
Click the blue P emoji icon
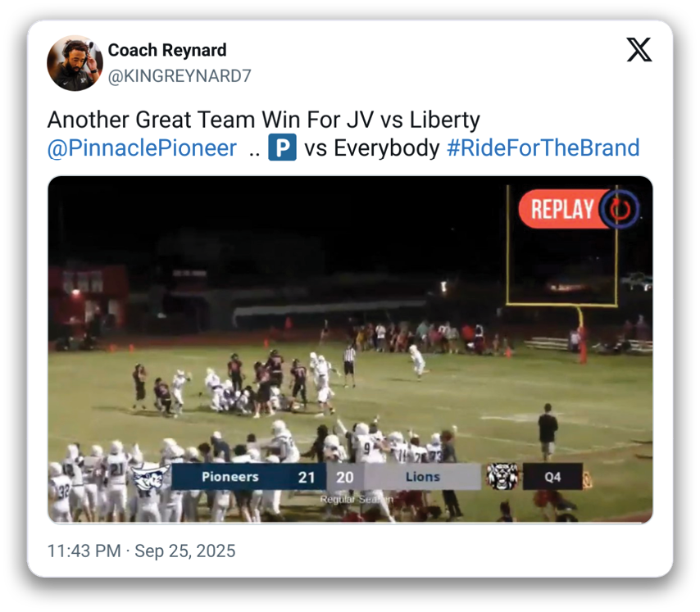[282, 147]
